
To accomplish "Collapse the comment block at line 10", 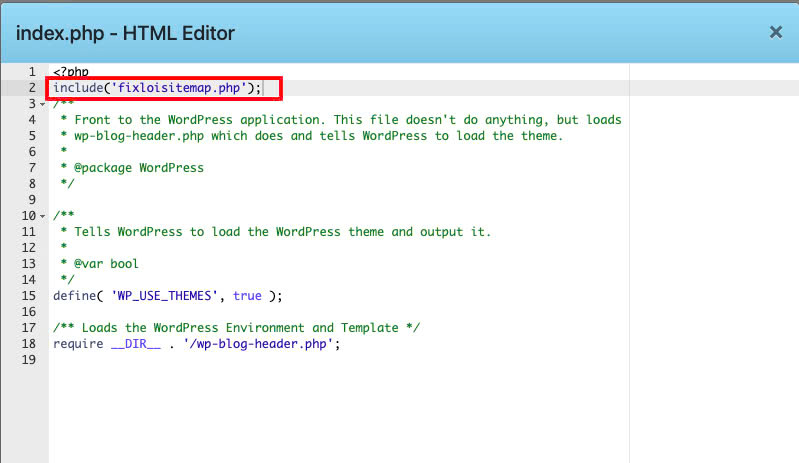I will [41, 216].
